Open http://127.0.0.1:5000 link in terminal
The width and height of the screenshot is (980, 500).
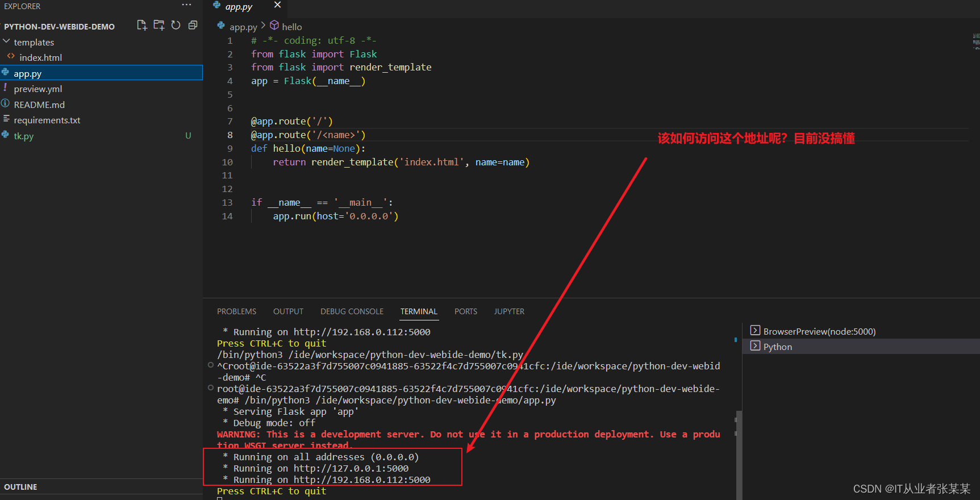pos(351,468)
